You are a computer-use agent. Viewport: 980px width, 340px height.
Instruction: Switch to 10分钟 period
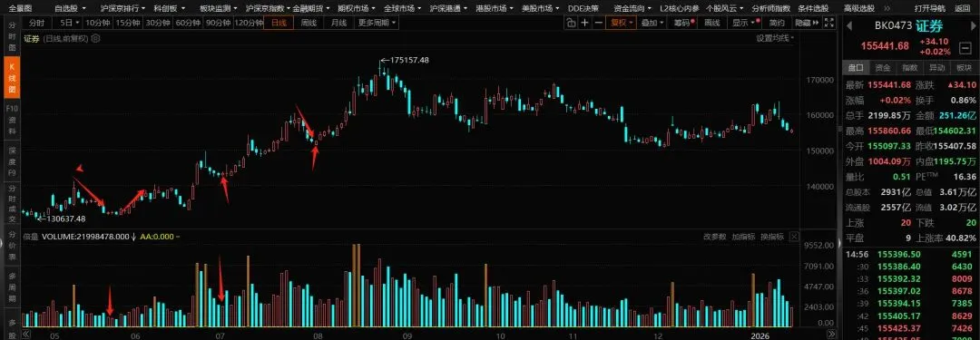coord(97,23)
